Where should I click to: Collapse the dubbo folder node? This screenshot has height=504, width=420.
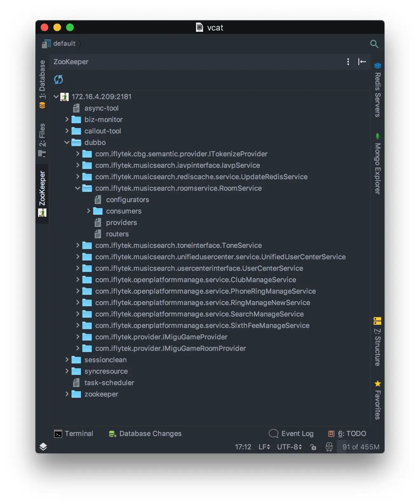pos(67,142)
